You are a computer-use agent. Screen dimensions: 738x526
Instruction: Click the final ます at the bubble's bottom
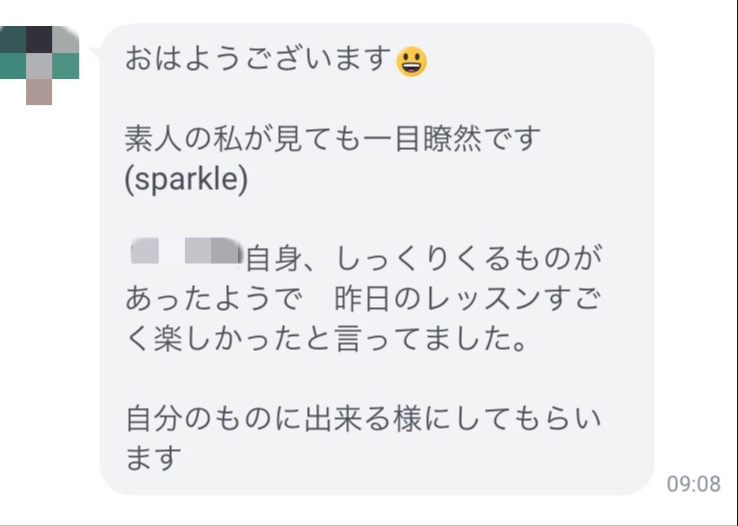tap(152, 459)
